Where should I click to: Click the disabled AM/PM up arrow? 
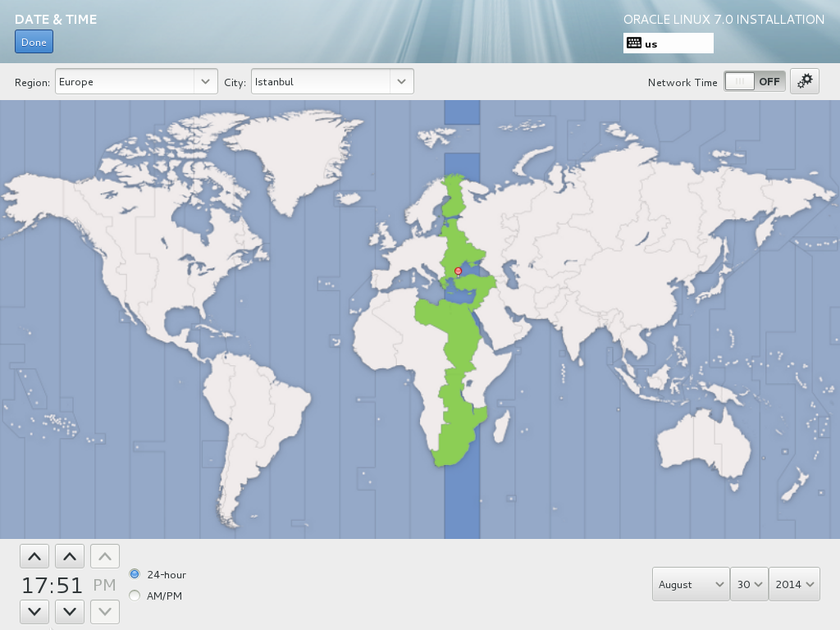coord(105,557)
